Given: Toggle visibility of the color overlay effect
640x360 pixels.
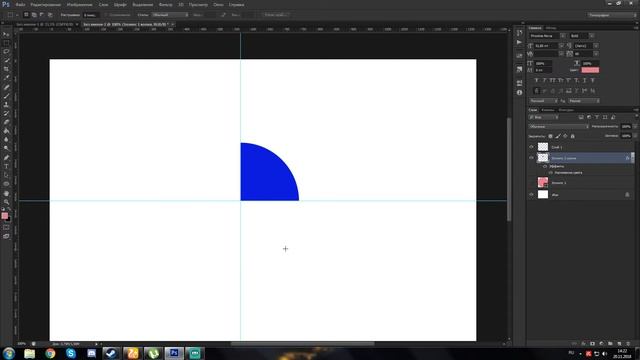Looking at the screenshot, I should [550, 173].
